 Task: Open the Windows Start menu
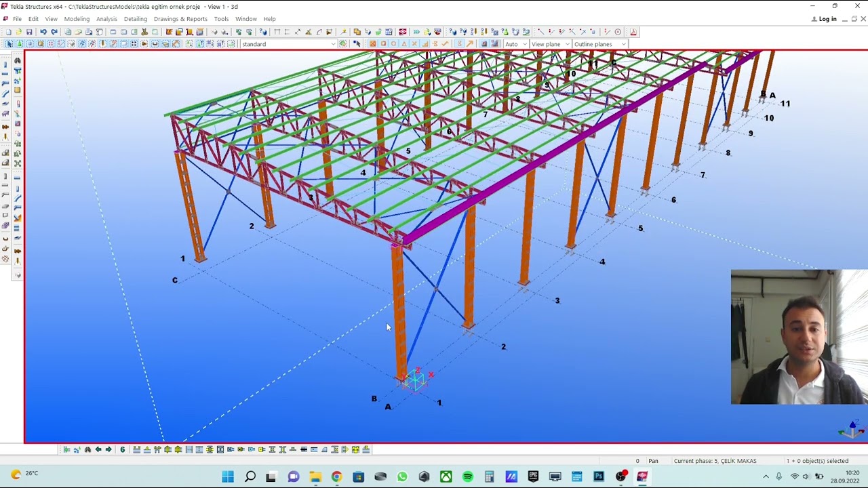(x=228, y=476)
